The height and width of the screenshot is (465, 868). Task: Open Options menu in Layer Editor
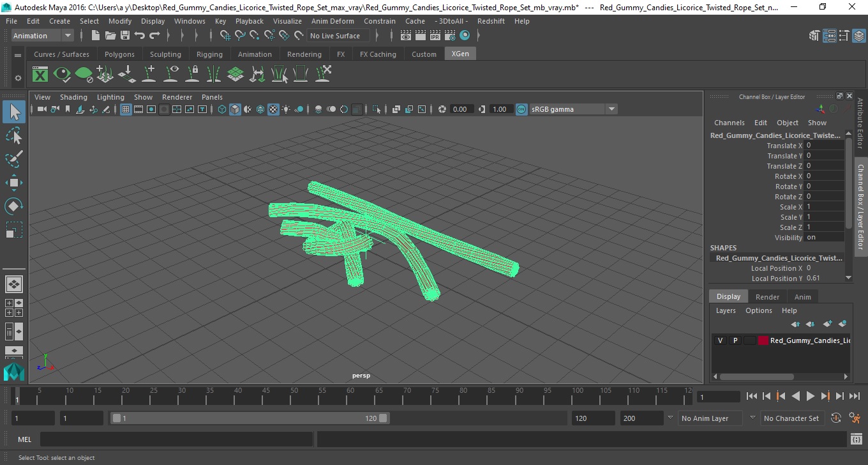[759, 310]
